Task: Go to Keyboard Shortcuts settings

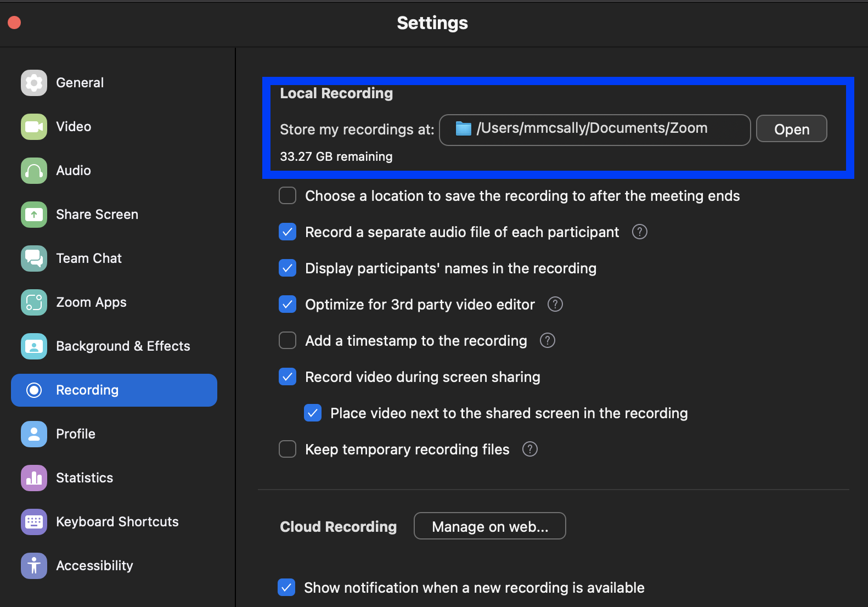Action: pos(117,522)
